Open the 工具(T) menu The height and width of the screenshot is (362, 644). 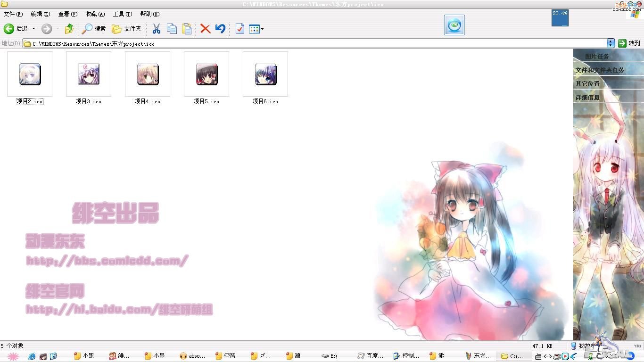click(x=123, y=14)
